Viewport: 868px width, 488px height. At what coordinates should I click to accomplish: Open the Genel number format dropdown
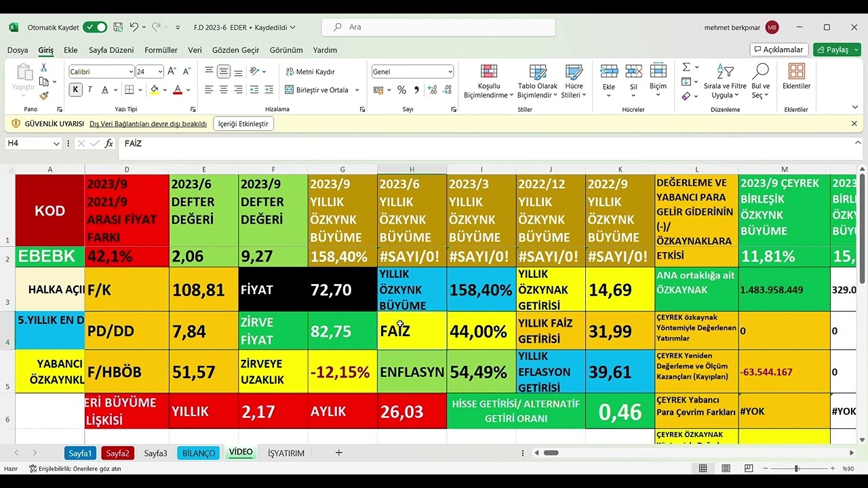click(x=450, y=71)
